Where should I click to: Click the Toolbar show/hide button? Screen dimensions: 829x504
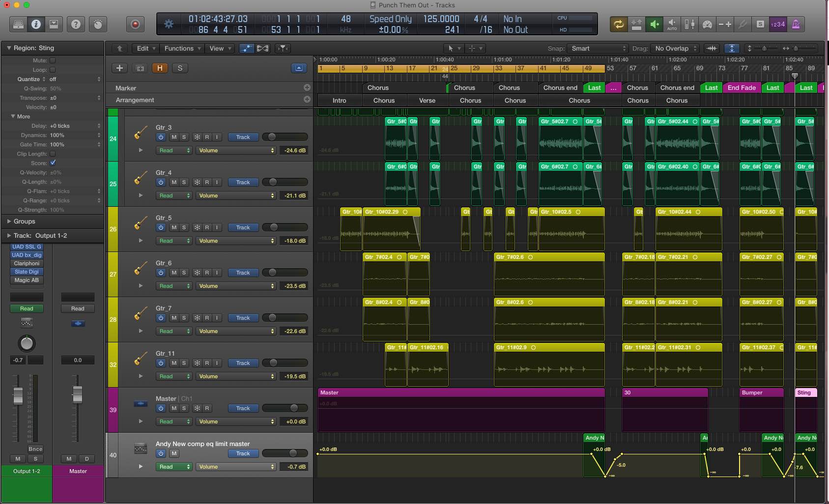[x=54, y=24]
